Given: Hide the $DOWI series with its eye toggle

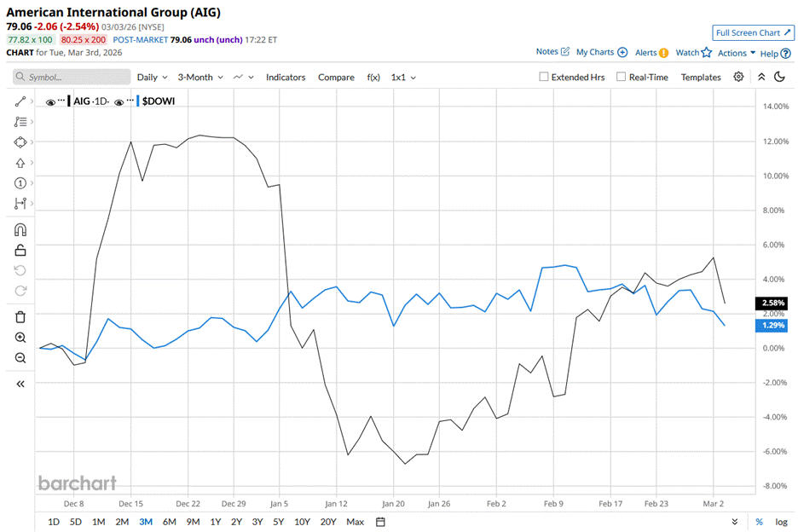Looking at the screenshot, I should point(119,101).
